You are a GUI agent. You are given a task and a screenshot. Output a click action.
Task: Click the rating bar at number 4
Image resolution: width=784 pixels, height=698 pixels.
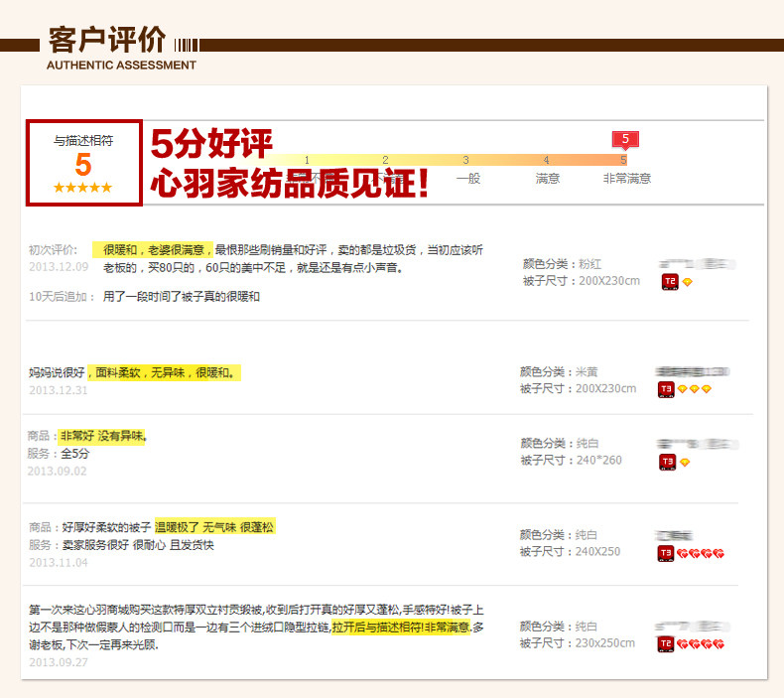tap(546, 160)
